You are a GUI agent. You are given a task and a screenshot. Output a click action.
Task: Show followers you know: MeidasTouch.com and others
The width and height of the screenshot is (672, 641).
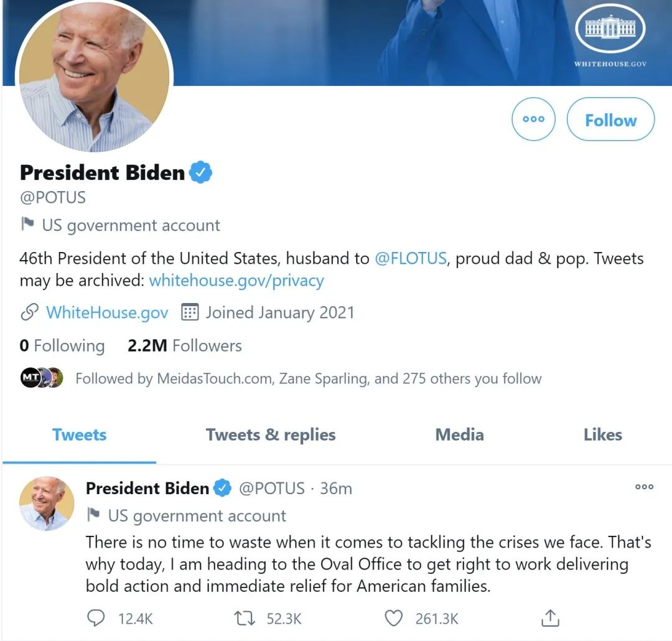tap(308, 378)
